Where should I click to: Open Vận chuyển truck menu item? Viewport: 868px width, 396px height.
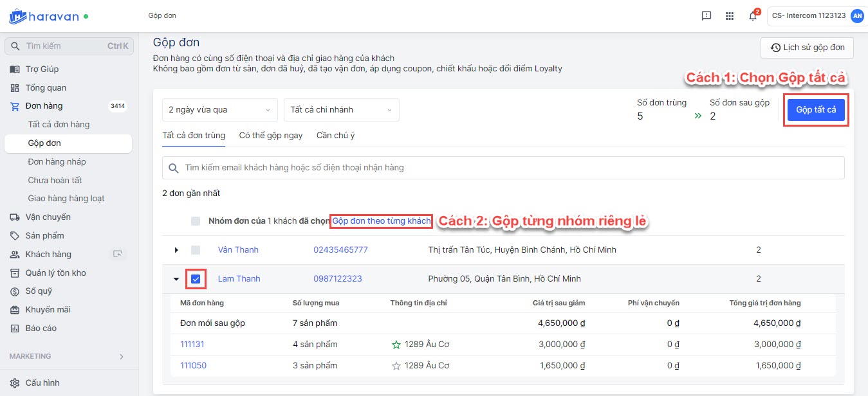click(48, 217)
